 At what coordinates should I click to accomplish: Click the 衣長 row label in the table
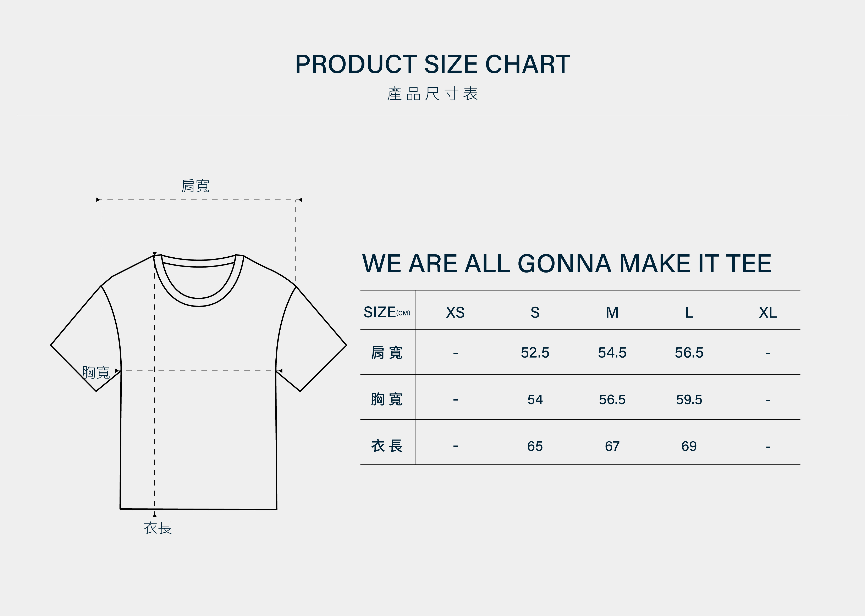tap(387, 446)
